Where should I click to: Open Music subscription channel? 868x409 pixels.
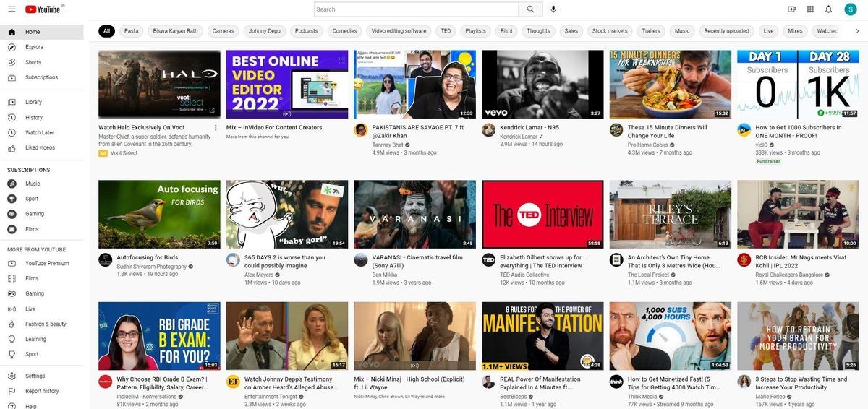pyautogui.click(x=42, y=184)
